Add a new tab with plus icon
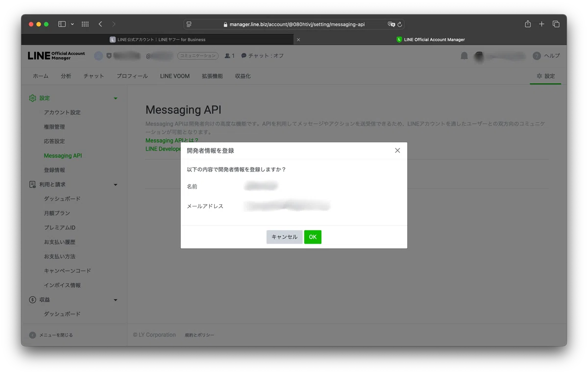The image size is (588, 374). [541, 24]
